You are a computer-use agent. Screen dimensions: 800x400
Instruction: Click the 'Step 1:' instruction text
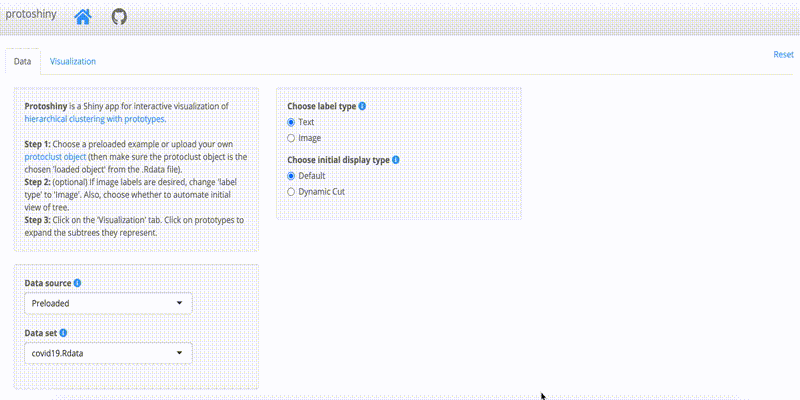click(x=37, y=144)
